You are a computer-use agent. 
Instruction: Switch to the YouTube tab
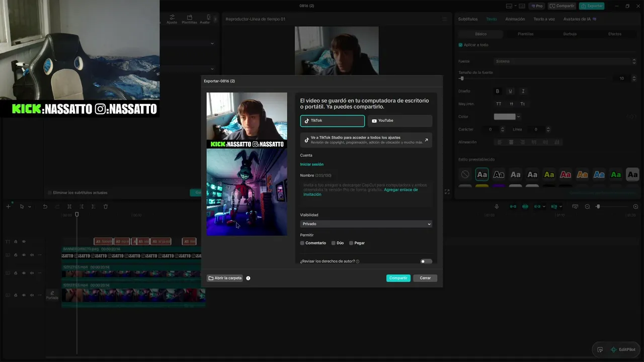tap(399, 121)
